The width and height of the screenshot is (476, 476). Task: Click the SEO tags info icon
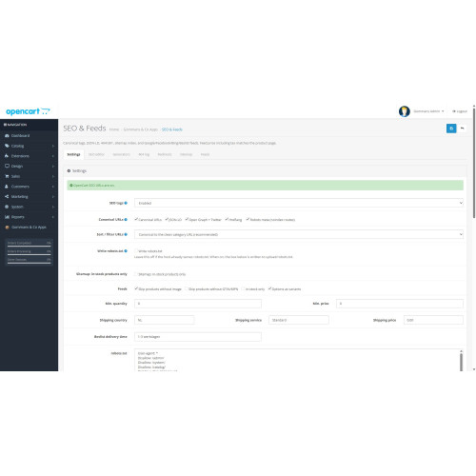point(126,203)
